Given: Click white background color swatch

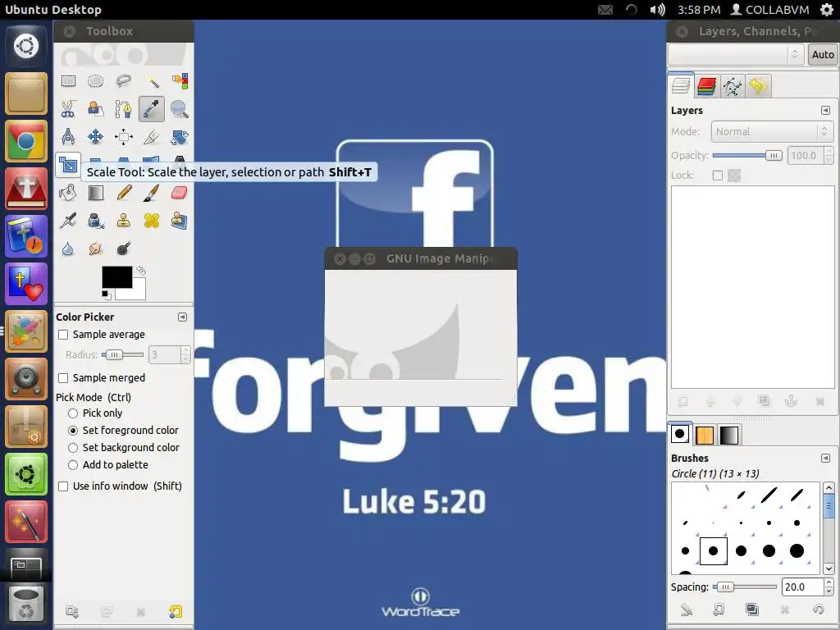Looking at the screenshot, I should (x=137, y=294).
